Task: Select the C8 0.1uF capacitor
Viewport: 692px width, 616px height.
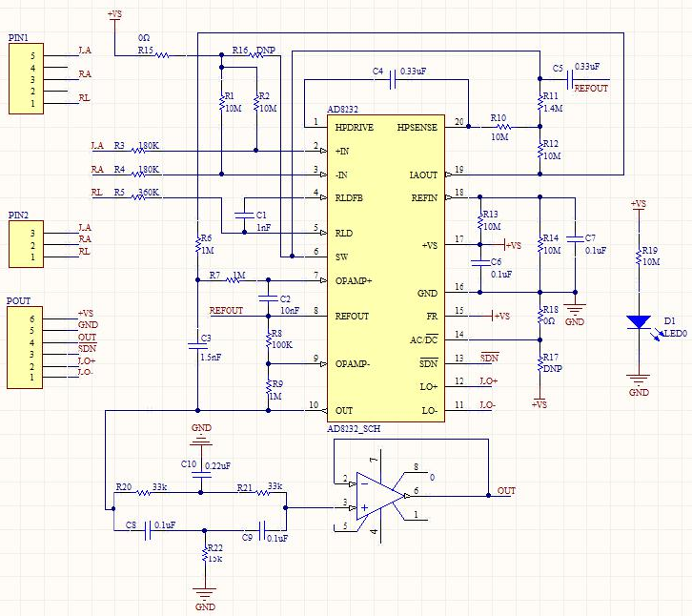Action: click(x=148, y=530)
